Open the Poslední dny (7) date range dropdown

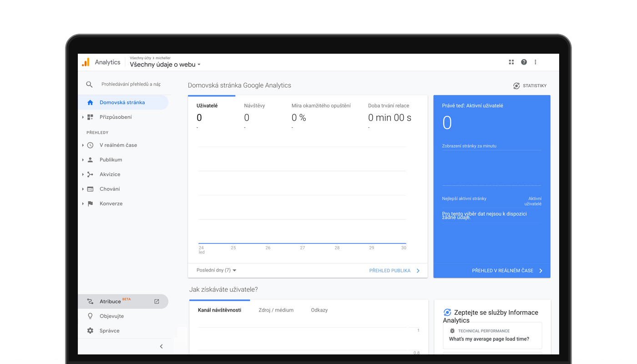(217, 270)
